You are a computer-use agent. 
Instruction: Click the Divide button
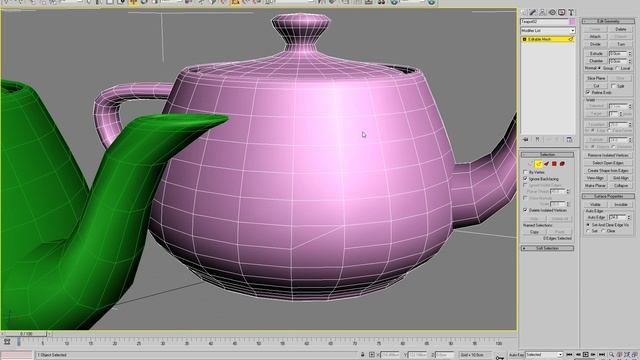596,44
